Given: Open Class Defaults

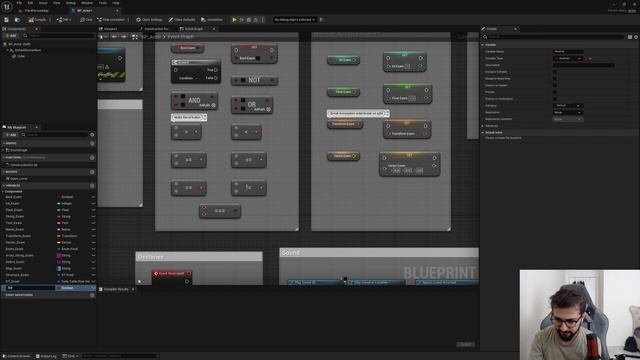Looking at the screenshot, I should pyautogui.click(x=182, y=20).
